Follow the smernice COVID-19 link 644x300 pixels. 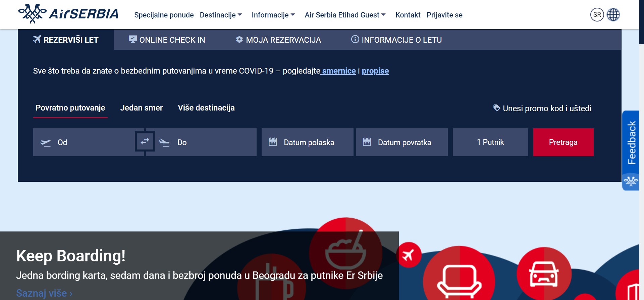pos(338,71)
